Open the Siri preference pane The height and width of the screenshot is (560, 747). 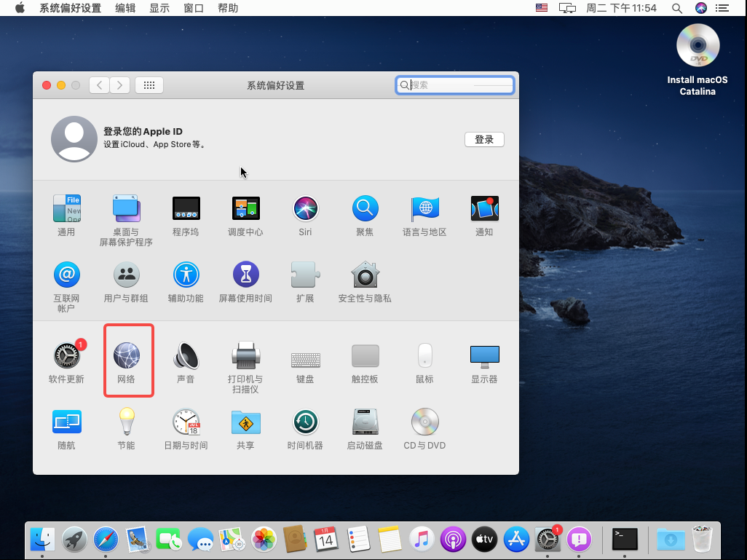click(305, 216)
